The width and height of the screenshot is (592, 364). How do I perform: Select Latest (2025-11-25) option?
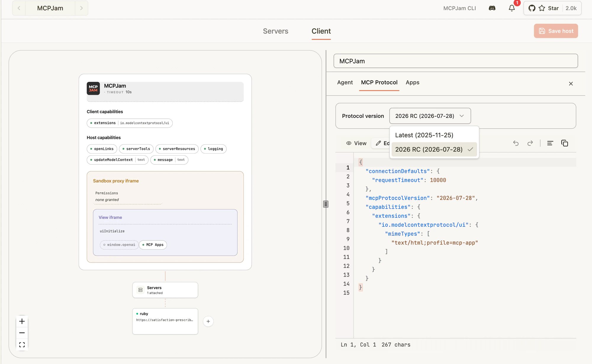[434, 135]
